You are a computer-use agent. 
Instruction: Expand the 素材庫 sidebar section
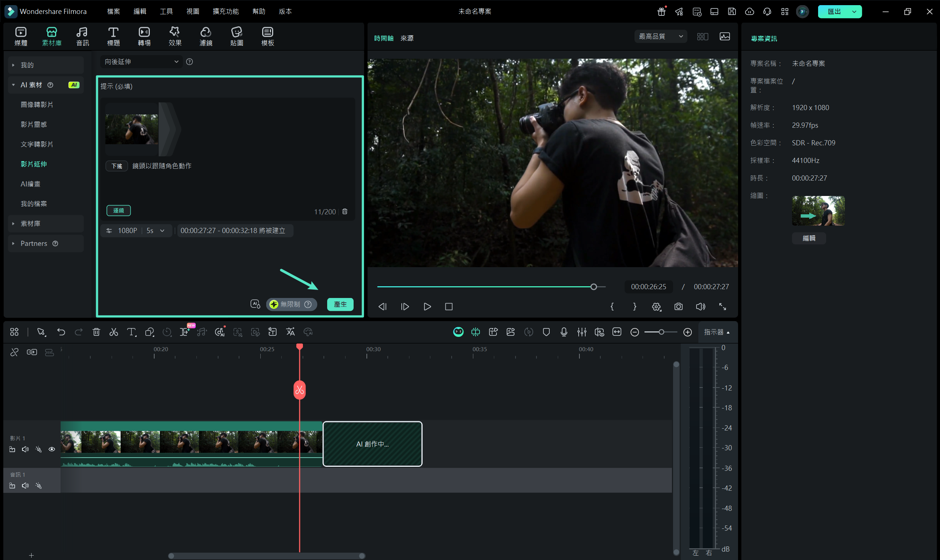(30, 224)
